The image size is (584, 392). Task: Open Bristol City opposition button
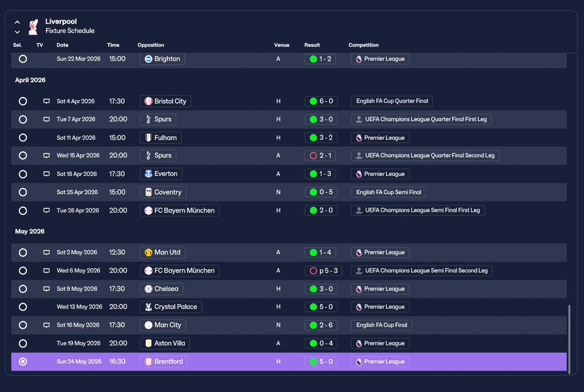pos(166,101)
